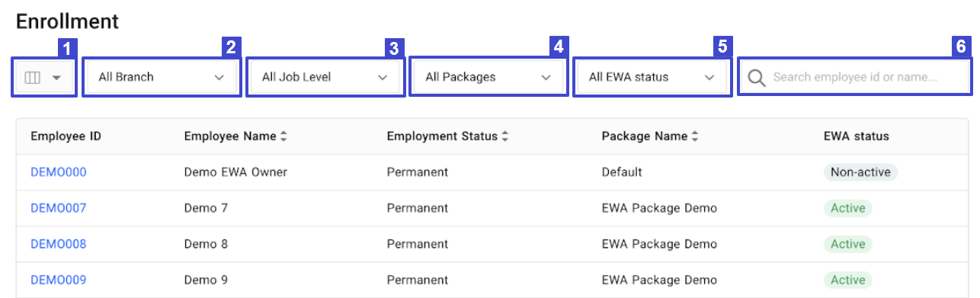Image resolution: width=980 pixels, height=298 pixels.
Task: Click the search employee id input field
Action: [x=854, y=77]
